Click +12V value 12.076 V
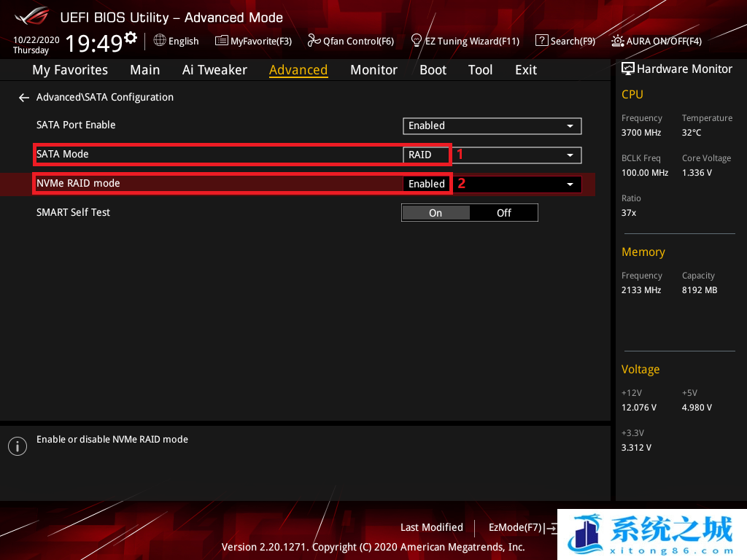This screenshot has width=747, height=560. [x=638, y=408]
